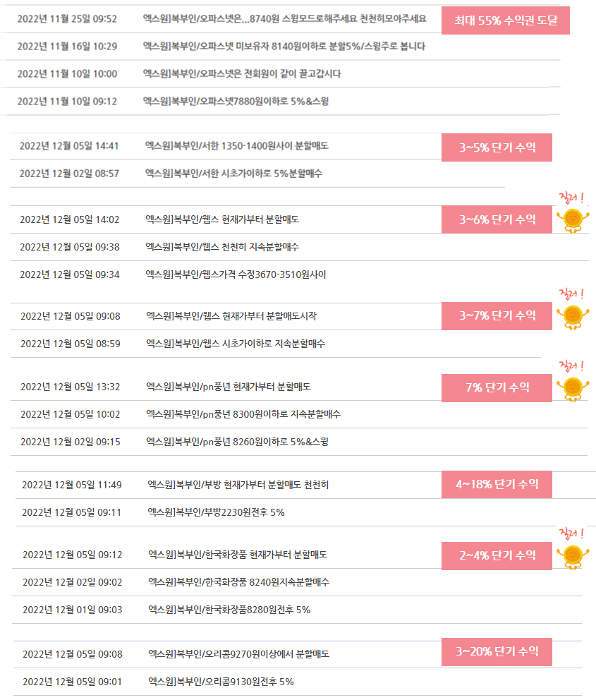Select the 3~5% 단기 수익 badge
The width and height of the screenshot is (596, 700).
(x=497, y=147)
